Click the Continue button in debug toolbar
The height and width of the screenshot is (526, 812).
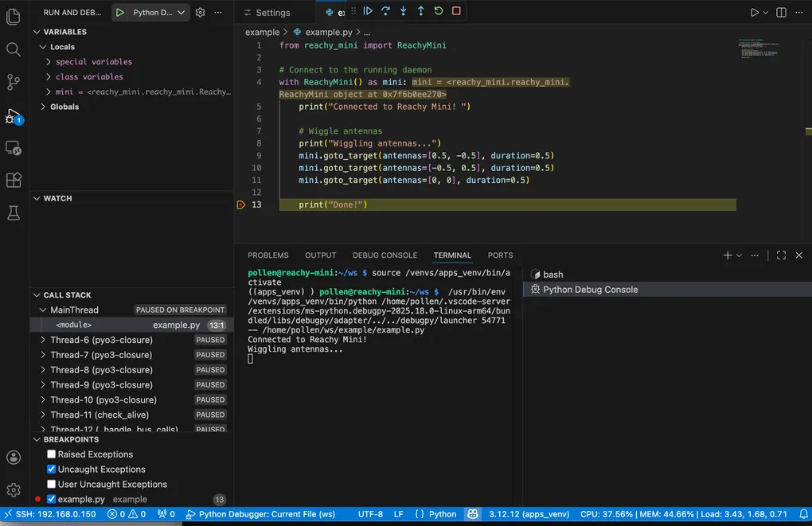coord(368,11)
